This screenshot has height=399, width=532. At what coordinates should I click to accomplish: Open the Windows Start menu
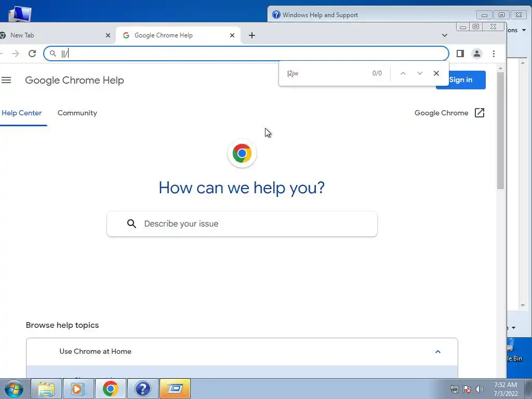[14, 389]
